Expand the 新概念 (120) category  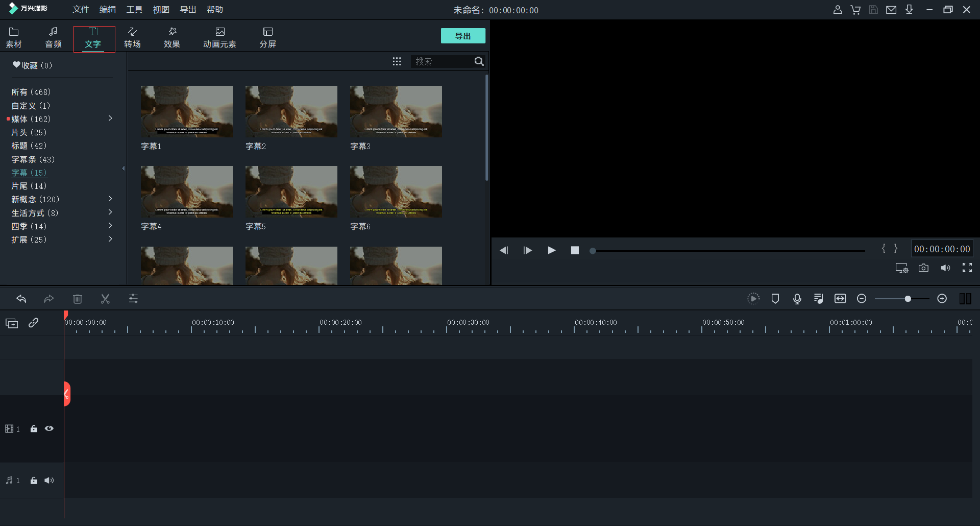coord(110,199)
